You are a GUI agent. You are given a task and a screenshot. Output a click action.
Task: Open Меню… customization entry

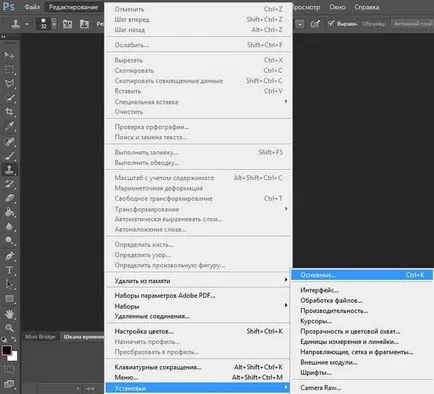pyautogui.click(x=198, y=377)
